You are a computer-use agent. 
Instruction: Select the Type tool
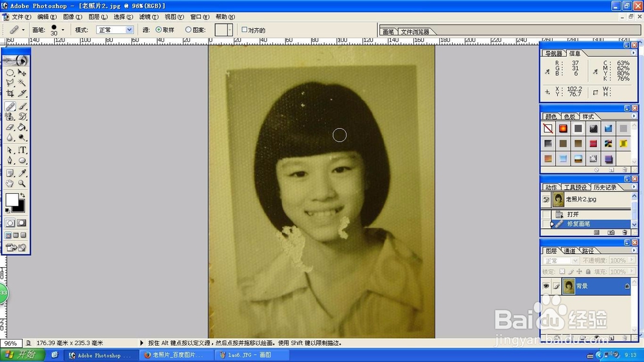click(22, 150)
